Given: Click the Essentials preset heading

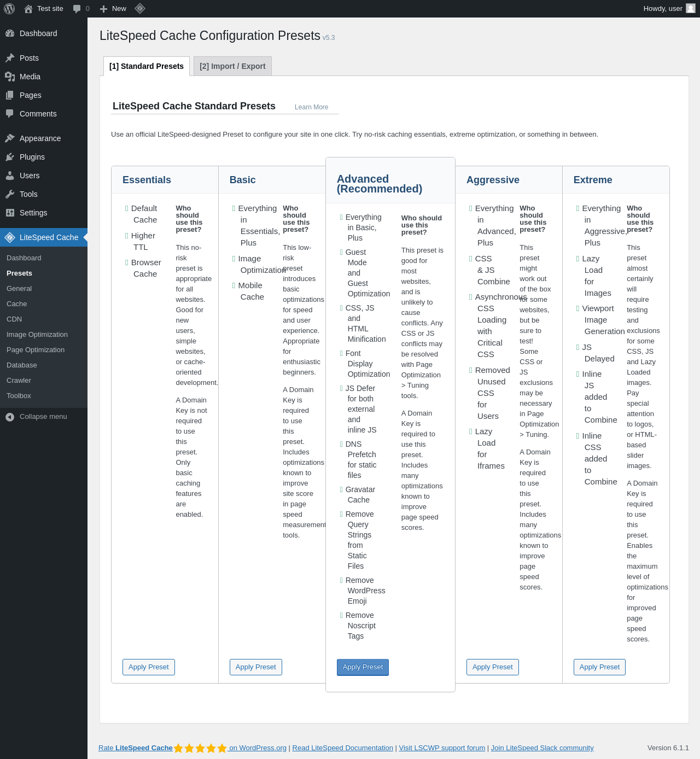Looking at the screenshot, I should [x=147, y=180].
